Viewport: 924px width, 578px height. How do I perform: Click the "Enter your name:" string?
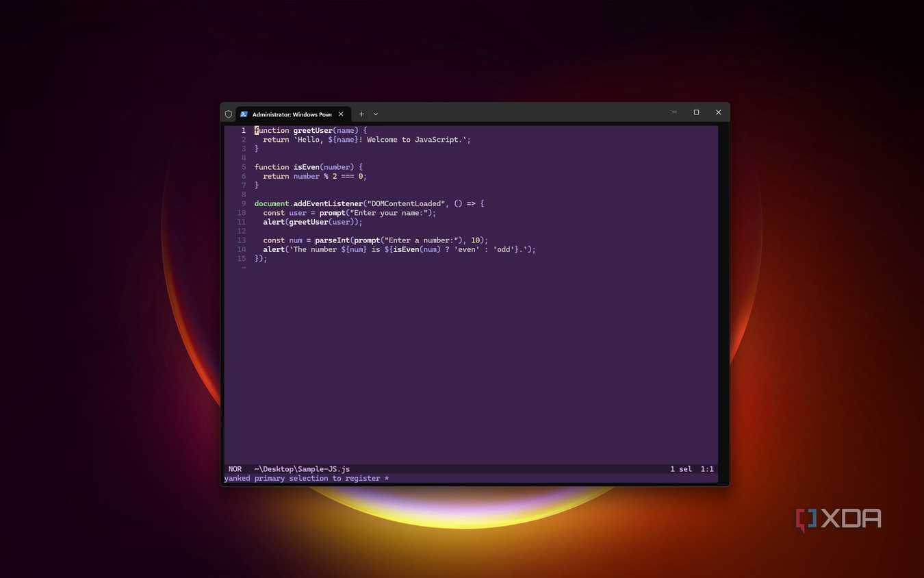(x=388, y=213)
